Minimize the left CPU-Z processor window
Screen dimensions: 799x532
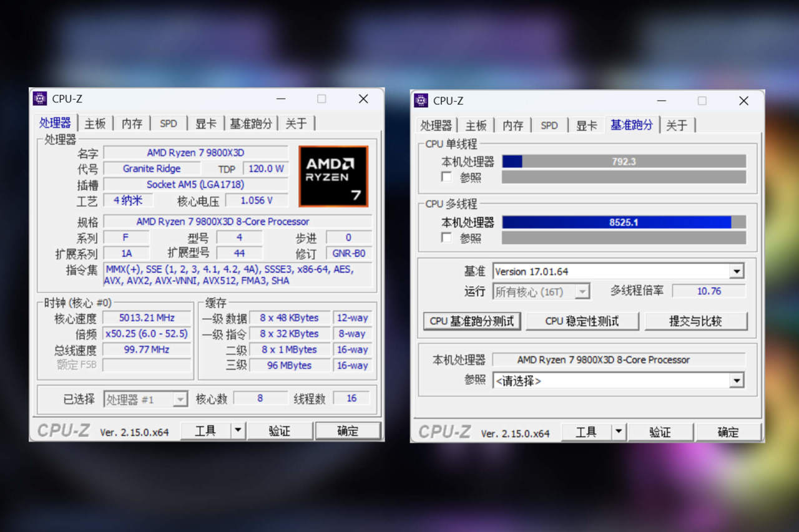[281, 99]
